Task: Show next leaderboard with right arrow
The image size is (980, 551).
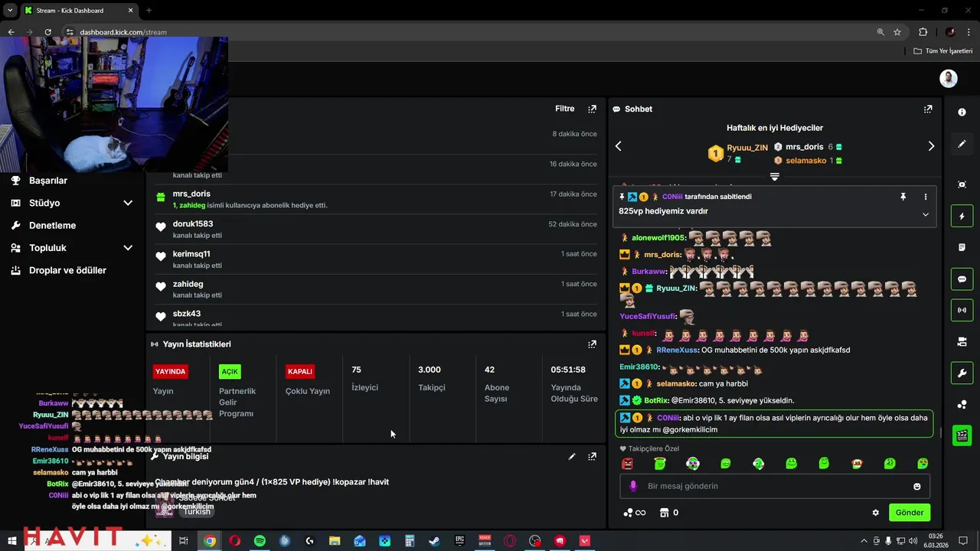Action: [x=931, y=146]
